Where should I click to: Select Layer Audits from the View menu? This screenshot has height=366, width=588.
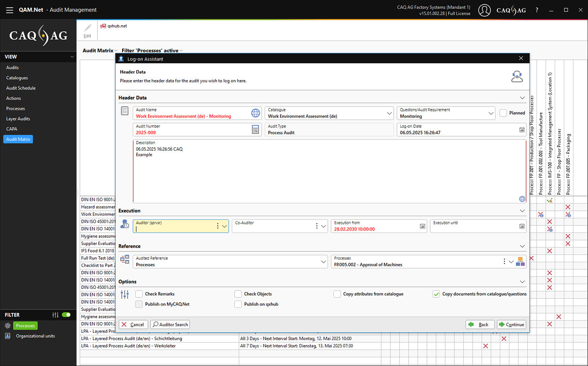(x=18, y=119)
